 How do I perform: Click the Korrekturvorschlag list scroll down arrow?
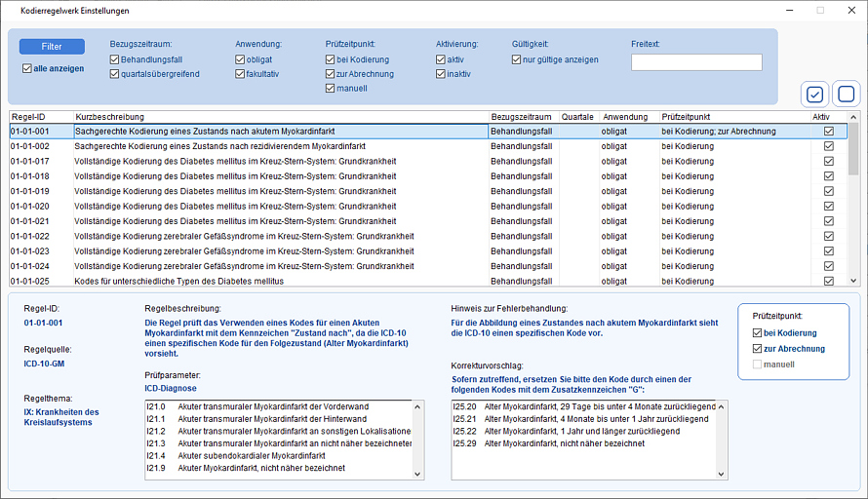pos(721,474)
